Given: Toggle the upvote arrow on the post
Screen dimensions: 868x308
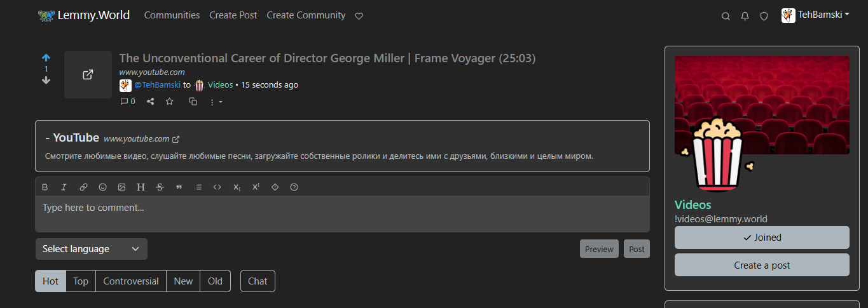Looking at the screenshot, I should click(46, 58).
